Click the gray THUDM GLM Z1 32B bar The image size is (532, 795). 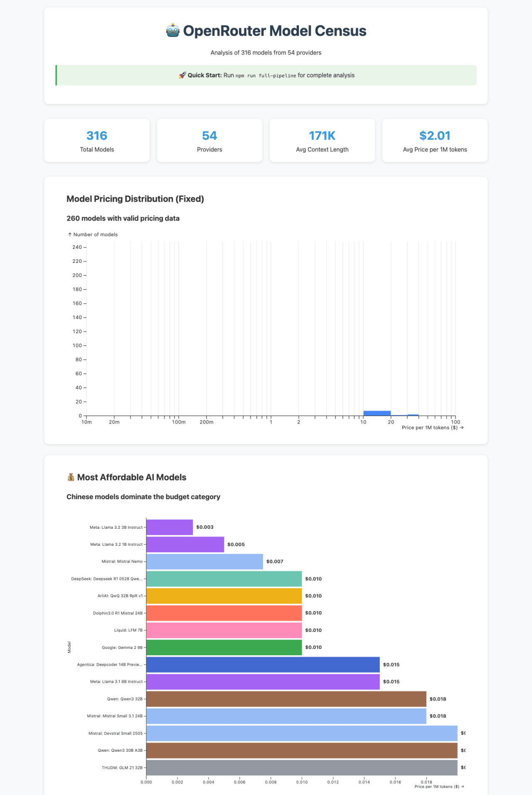(x=302, y=768)
